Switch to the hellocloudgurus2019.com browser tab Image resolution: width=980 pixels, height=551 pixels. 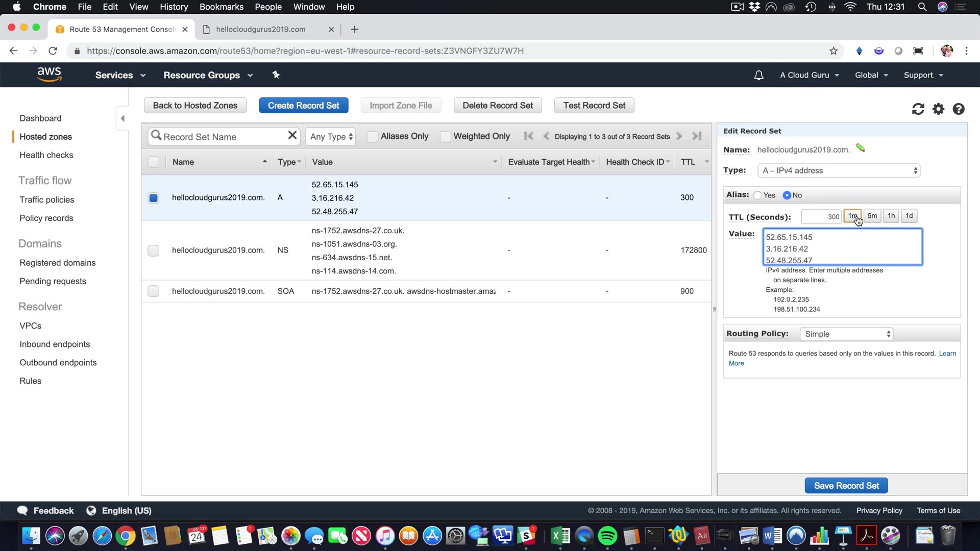coord(260,29)
